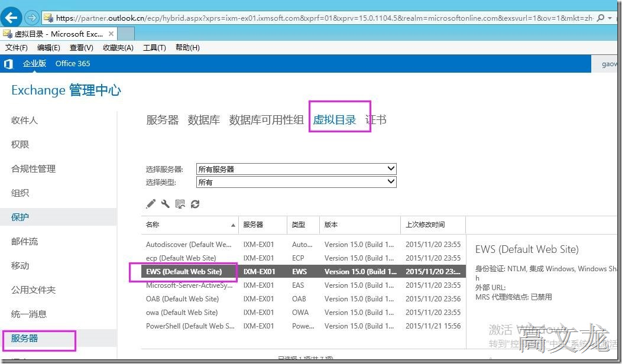The height and width of the screenshot is (364, 622).
Task: Select the ecp (Default Web Site) row
Action: coord(303,258)
